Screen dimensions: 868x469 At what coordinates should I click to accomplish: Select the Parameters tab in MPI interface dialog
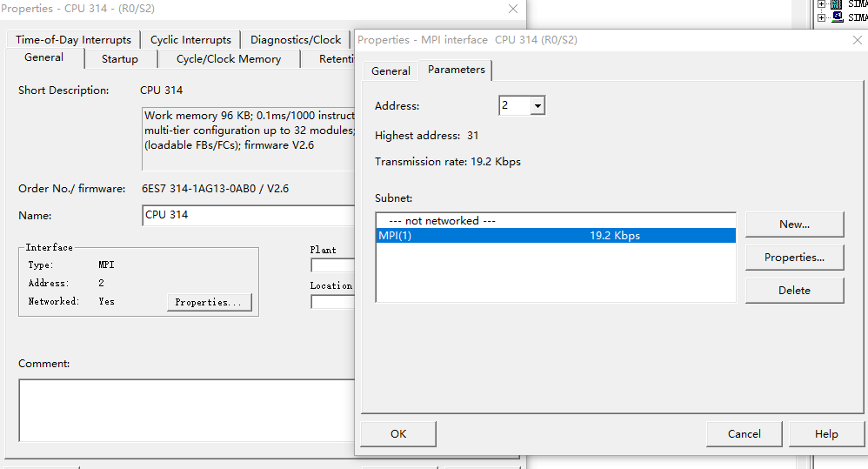[456, 70]
